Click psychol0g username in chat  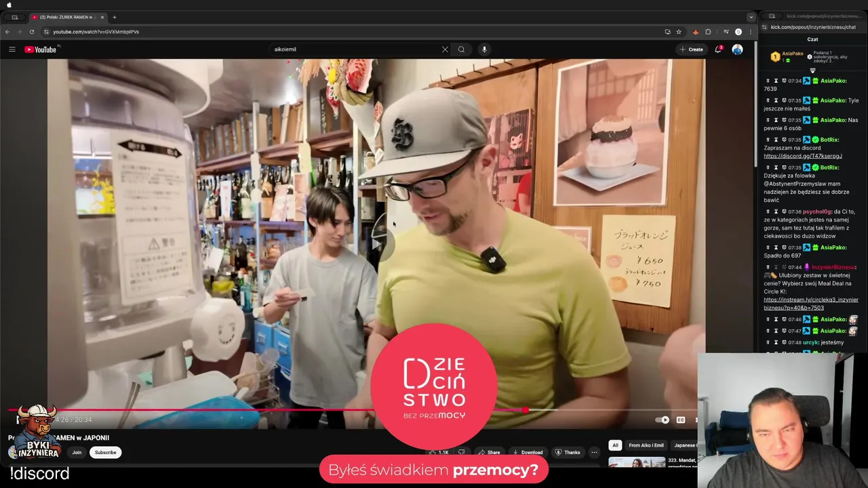[817, 211]
